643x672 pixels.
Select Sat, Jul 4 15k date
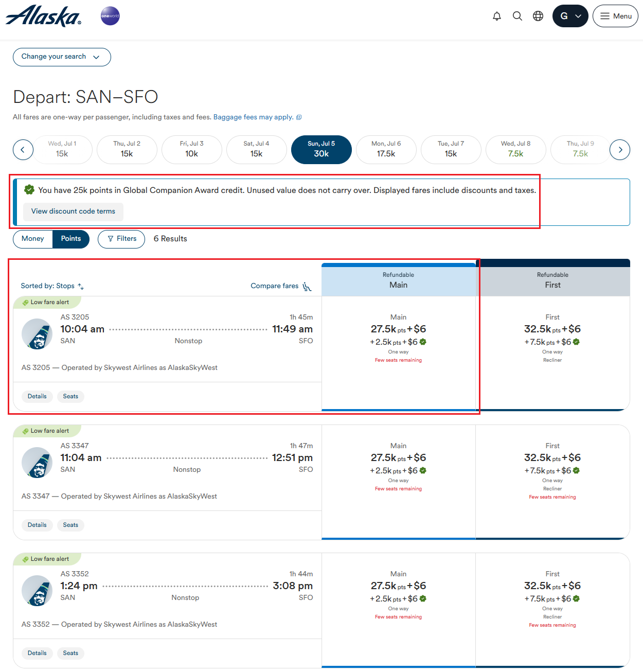[x=257, y=149]
